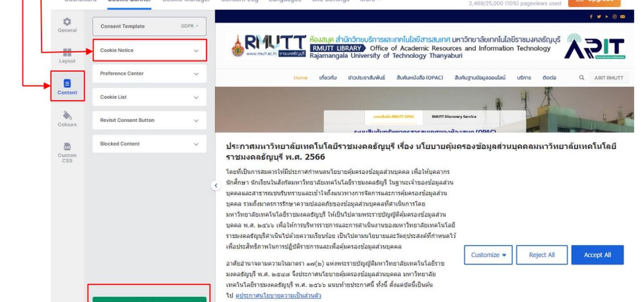Open the Consent Template GDPR dropdown
Viewport: 644px width, 302px height.
click(x=149, y=26)
